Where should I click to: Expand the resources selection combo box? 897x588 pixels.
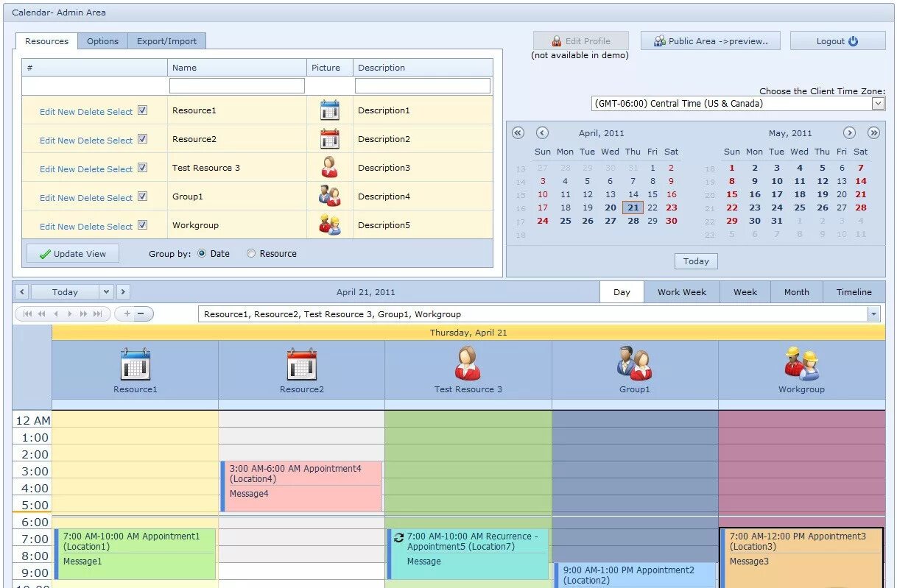[x=873, y=314]
